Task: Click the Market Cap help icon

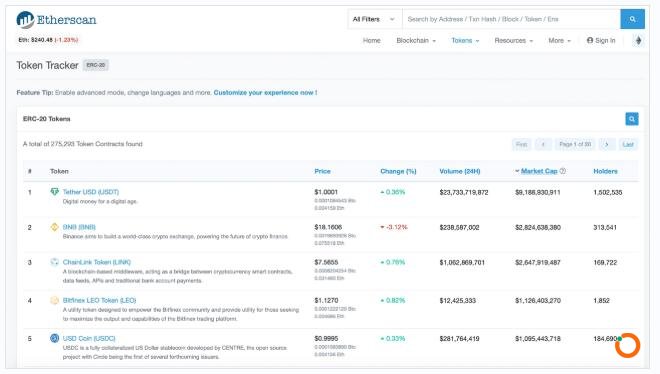Action: 563,171
